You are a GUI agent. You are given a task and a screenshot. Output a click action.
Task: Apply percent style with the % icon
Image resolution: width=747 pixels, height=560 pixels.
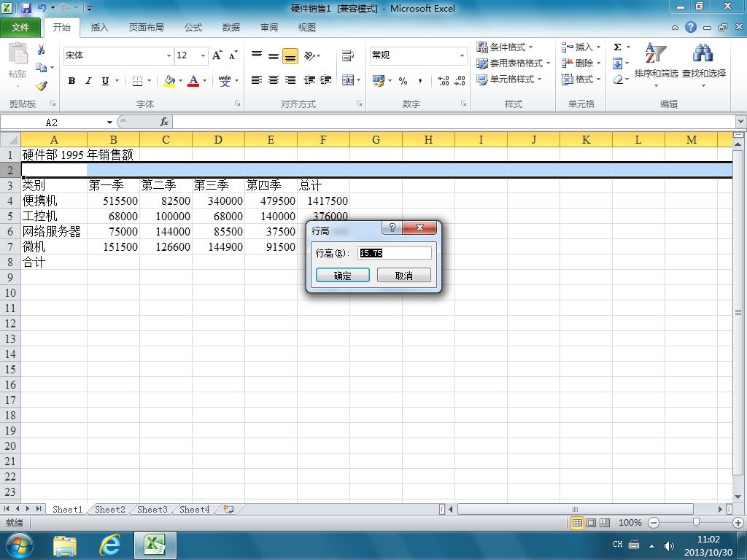coord(403,80)
